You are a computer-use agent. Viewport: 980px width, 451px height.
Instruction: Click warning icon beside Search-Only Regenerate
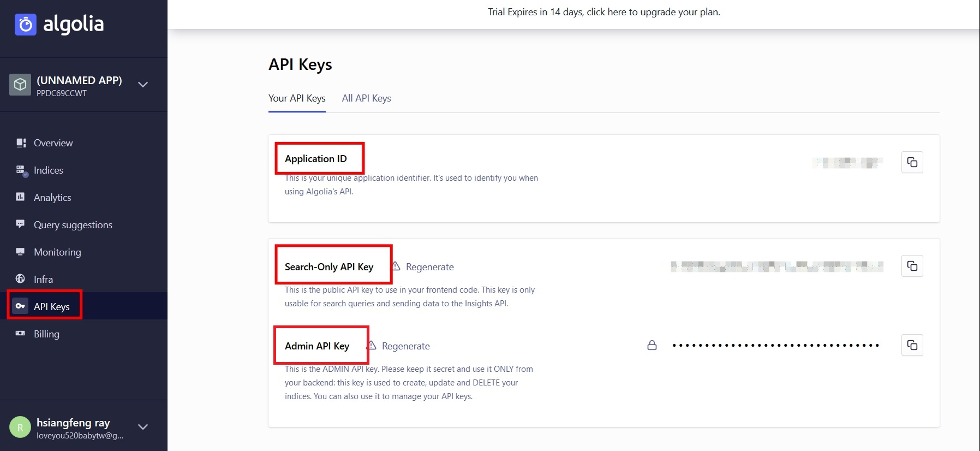click(396, 266)
